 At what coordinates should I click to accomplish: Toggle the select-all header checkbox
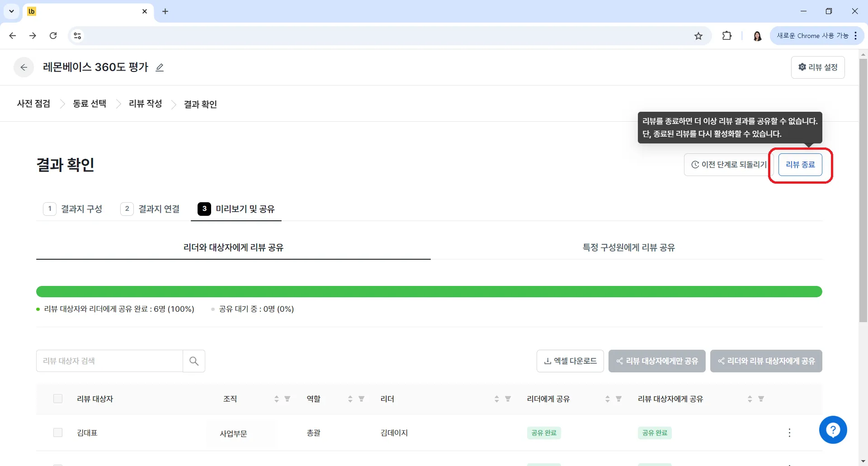click(x=58, y=399)
